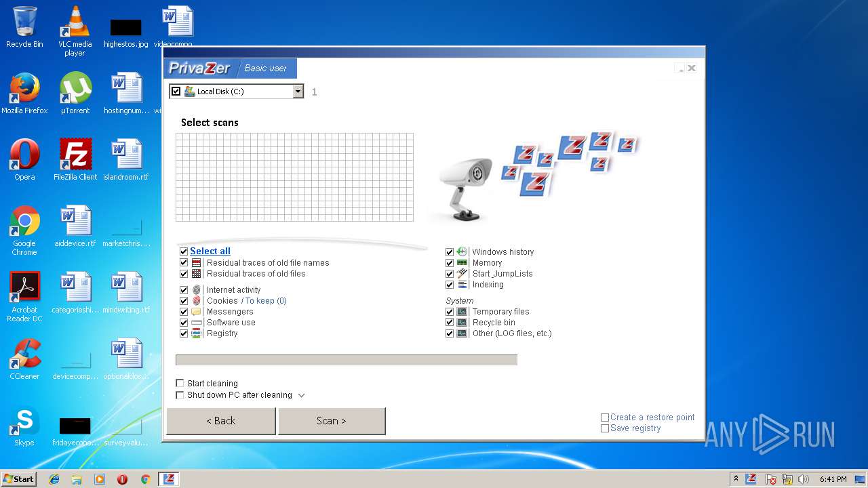Switch to the Basic user tab
The width and height of the screenshot is (868, 488).
(265, 68)
